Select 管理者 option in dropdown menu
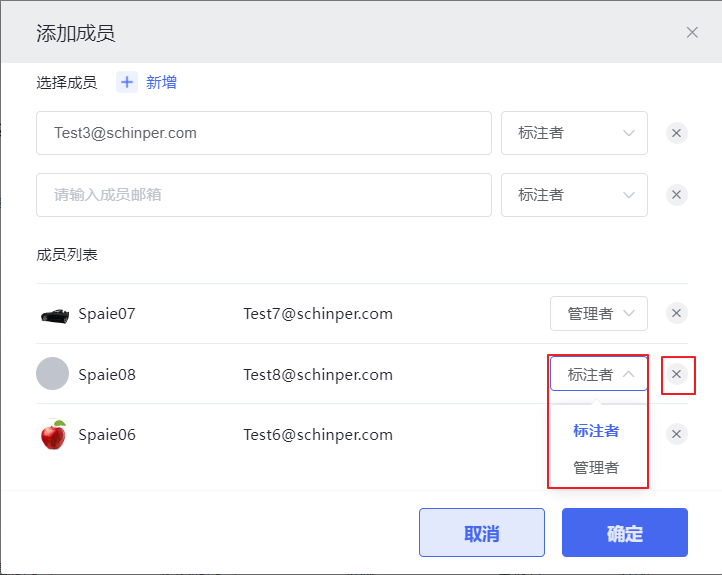The height and width of the screenshot is (575, 722). (596, 468)
